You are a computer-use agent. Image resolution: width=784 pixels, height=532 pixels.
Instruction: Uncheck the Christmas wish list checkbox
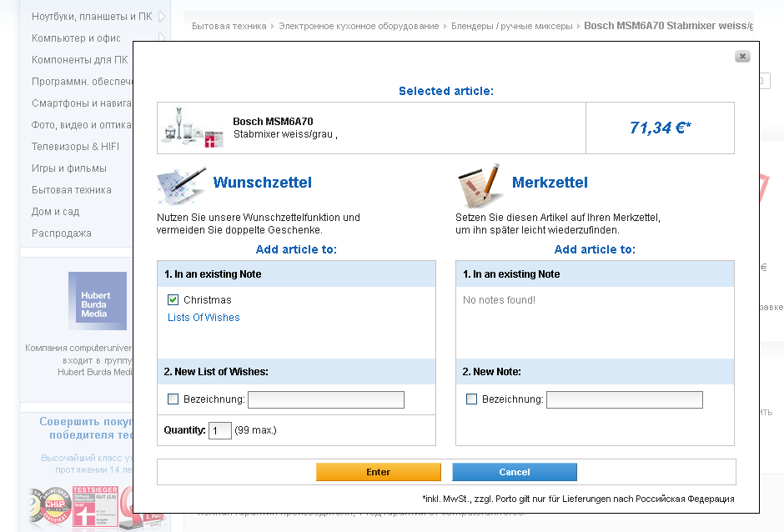(x=173, y=300)
